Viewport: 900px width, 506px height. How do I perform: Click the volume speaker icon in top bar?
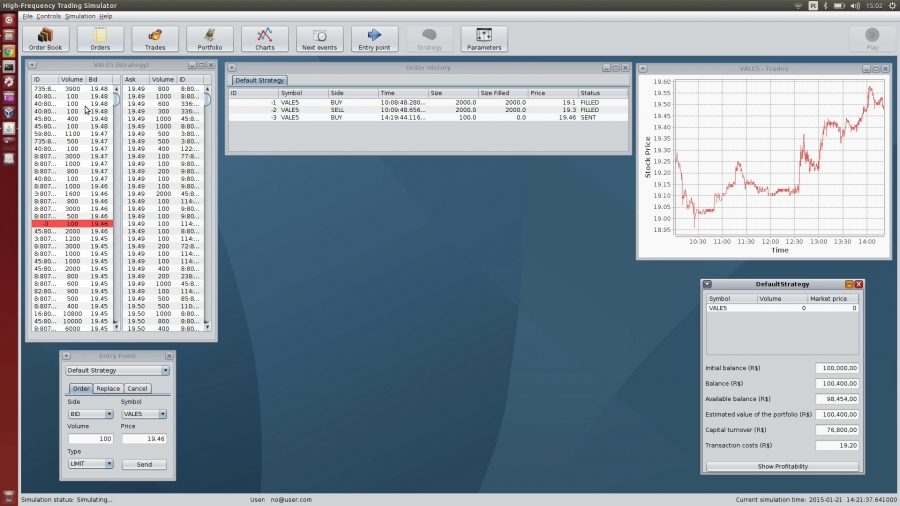coord(855,5)
